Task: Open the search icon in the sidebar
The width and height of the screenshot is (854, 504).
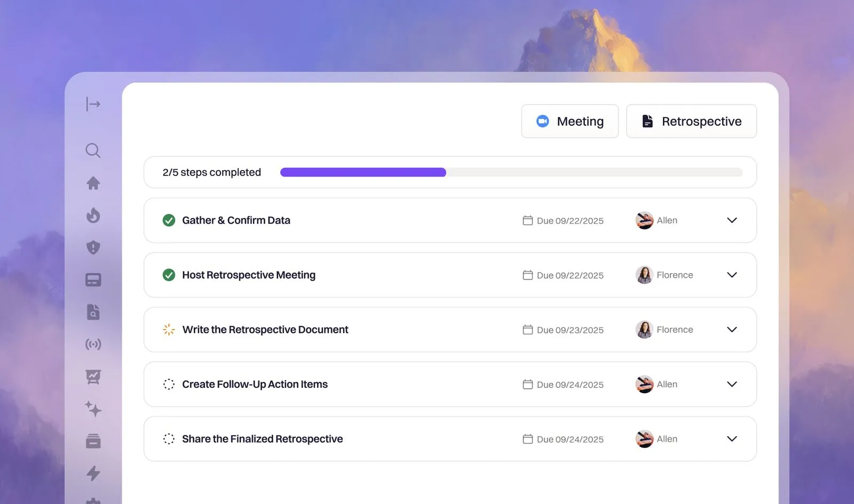Action: point(93,150)
